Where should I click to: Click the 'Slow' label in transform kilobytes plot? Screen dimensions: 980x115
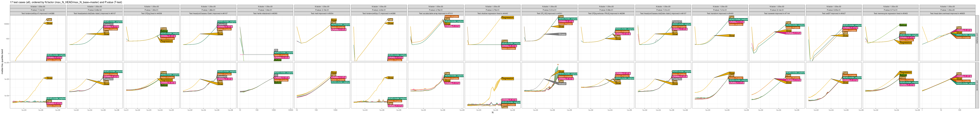coord(732,36)
